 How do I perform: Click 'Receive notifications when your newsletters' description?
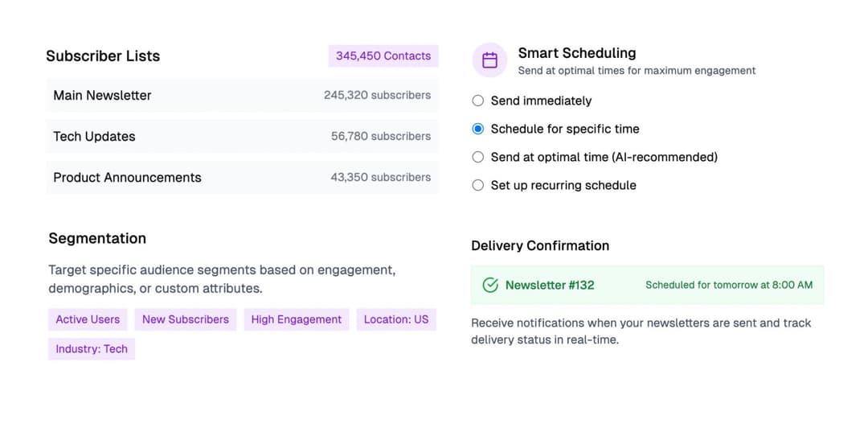[x=641, y=331]
